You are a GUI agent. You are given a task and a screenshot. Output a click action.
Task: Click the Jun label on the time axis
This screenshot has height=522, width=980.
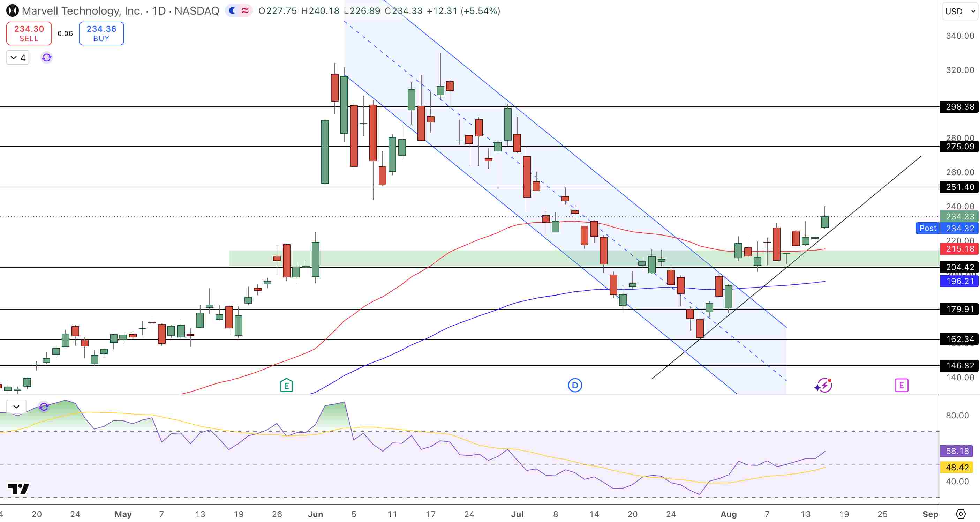tap(315, 514)
